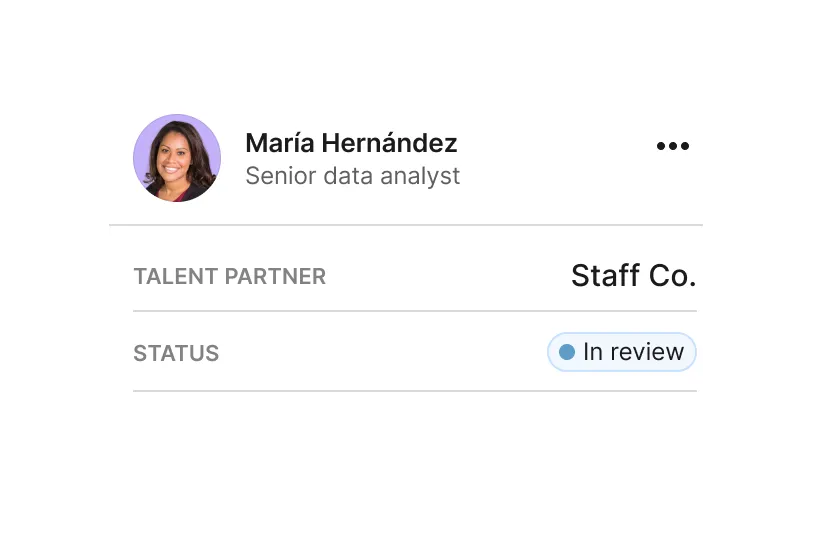Click the divider line below profile header
The height and width of the screenshot is (560, 832).
pos(405,225)
